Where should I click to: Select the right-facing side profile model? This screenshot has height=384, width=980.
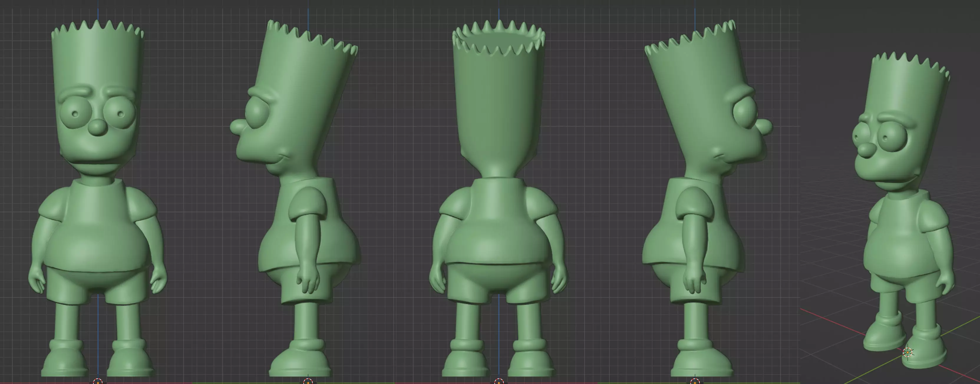pyautogui.click(x=708, y=198)
